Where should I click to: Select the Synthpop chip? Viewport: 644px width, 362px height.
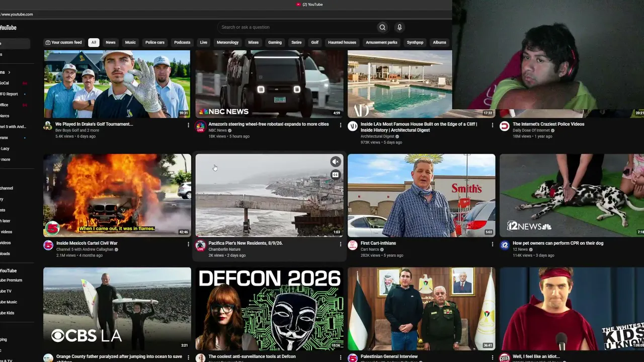click(x=415, y=42)
